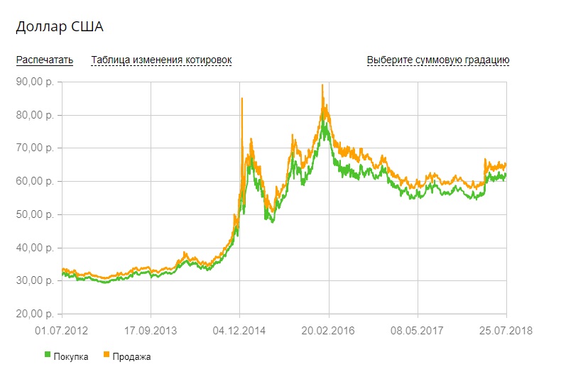Toggle the Продажа series via legend text
588x389 pixels.
(x=131, y=356)
